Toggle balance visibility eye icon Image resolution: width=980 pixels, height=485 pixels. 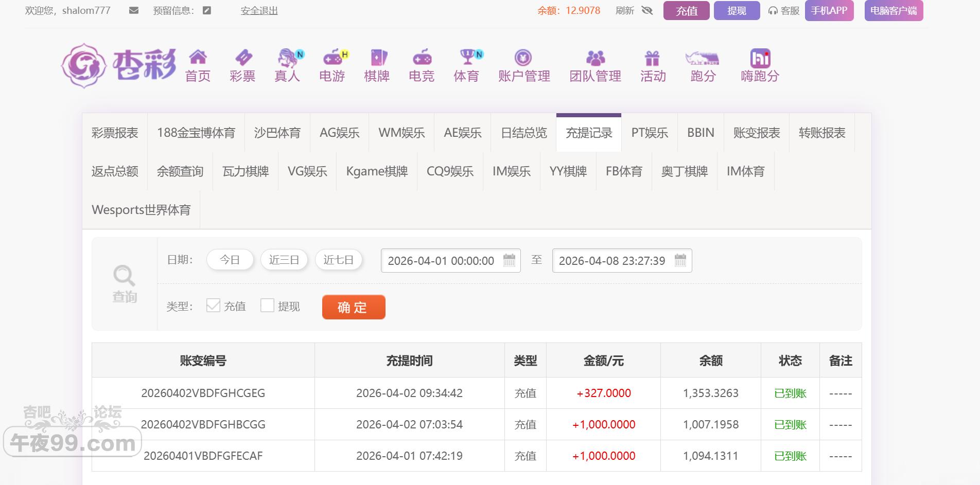(647, 10)
